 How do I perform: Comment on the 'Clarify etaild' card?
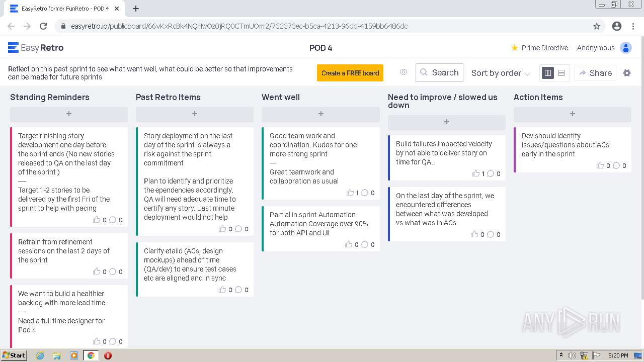(238, 290)
